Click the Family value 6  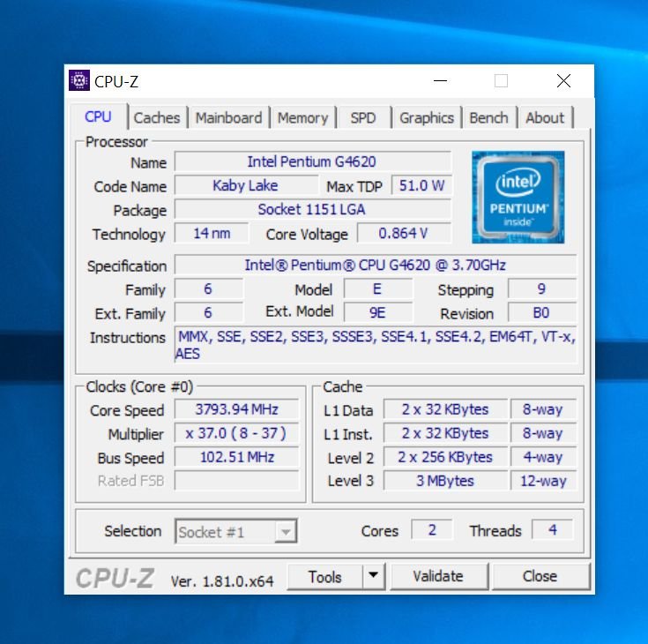[x=208, y=288]
